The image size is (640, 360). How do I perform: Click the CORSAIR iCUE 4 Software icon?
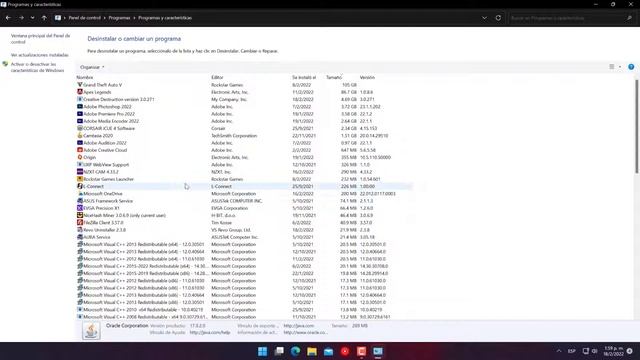80,128
